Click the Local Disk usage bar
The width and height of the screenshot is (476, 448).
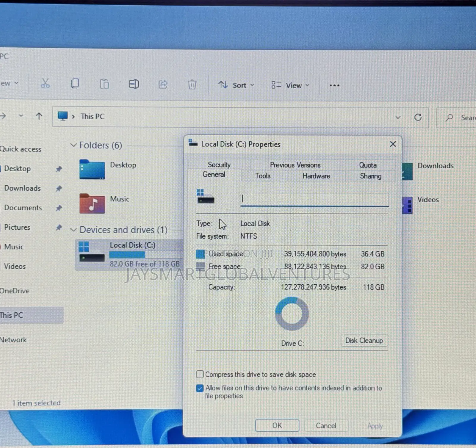click(x=146, y=255)
